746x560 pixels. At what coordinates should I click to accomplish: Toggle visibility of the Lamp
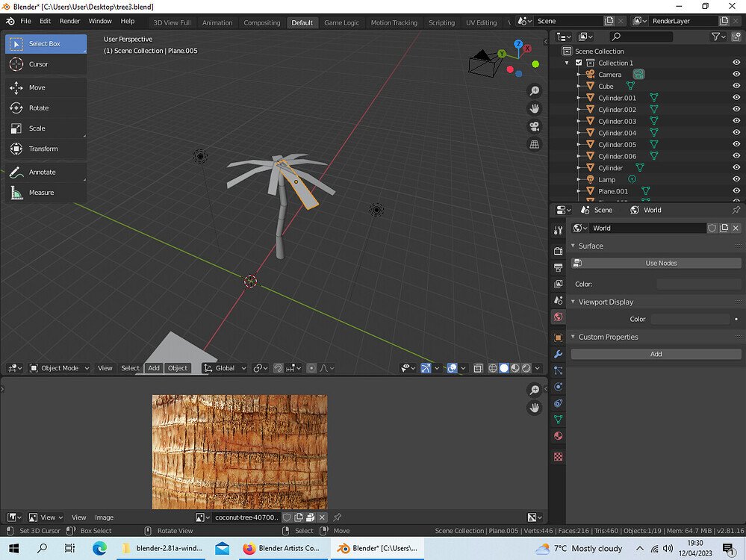(736, 179)
